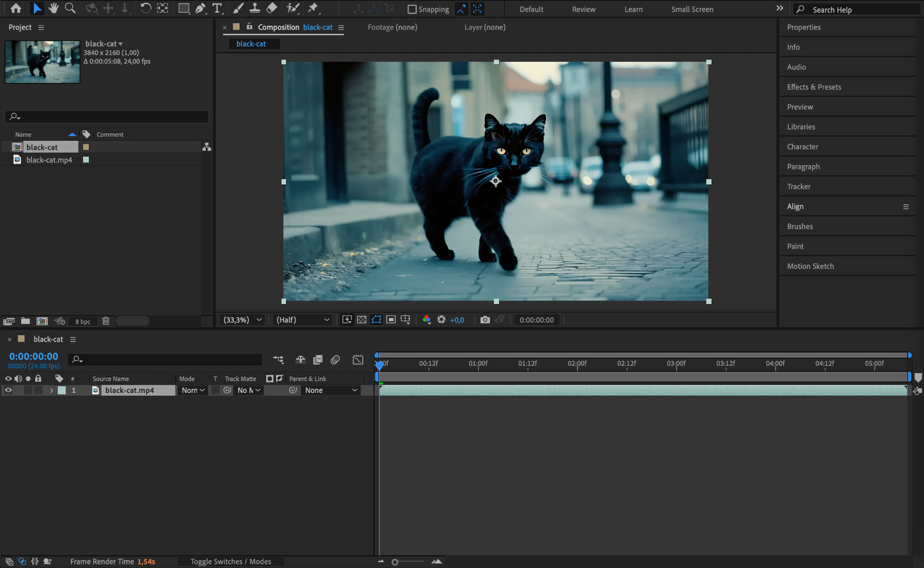Click the 8 bpc color depth button

(x=83, y=322)
